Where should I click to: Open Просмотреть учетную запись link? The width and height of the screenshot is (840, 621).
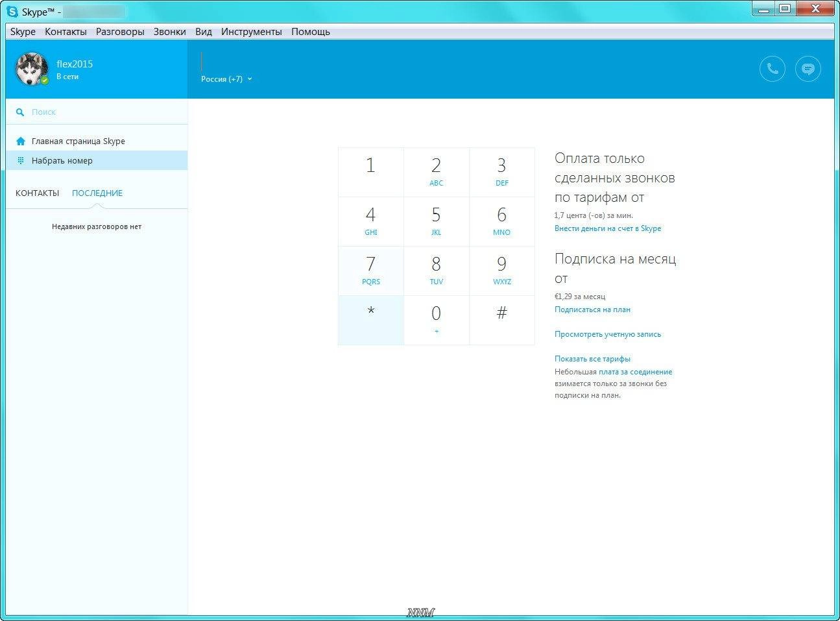point(608,334)
